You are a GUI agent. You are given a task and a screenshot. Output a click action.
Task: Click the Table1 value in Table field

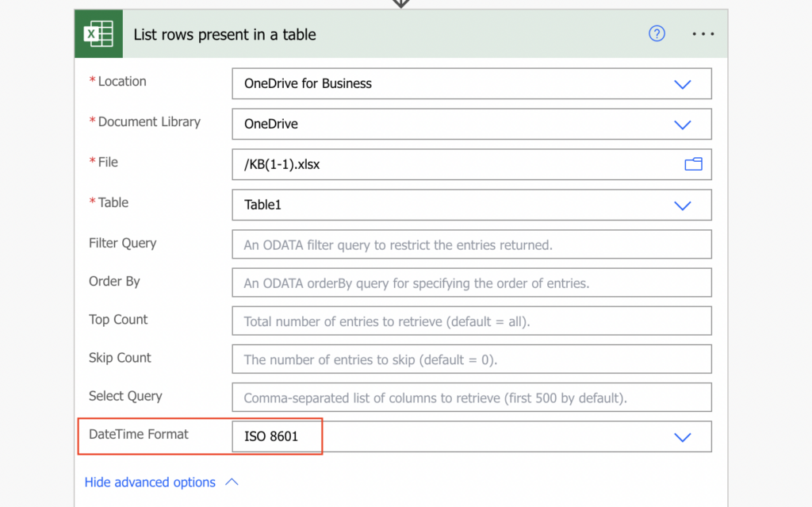pyautogui.click(x=262, y=205)
